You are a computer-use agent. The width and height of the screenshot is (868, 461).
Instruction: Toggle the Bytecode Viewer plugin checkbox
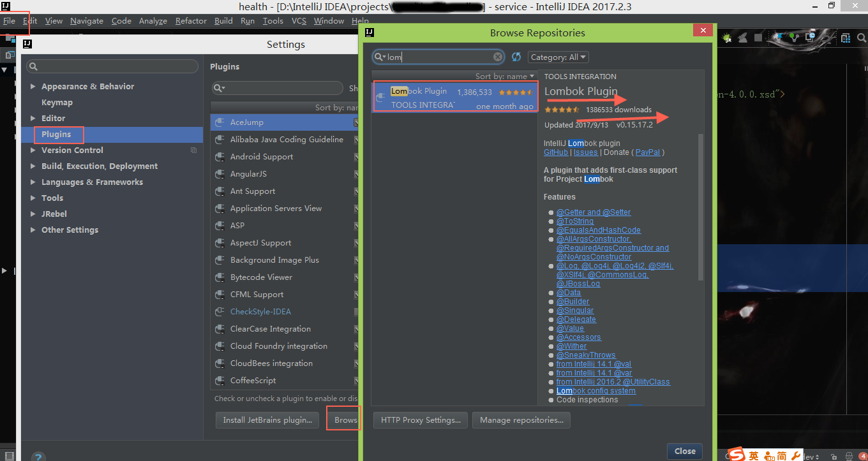tap(356, 277)
